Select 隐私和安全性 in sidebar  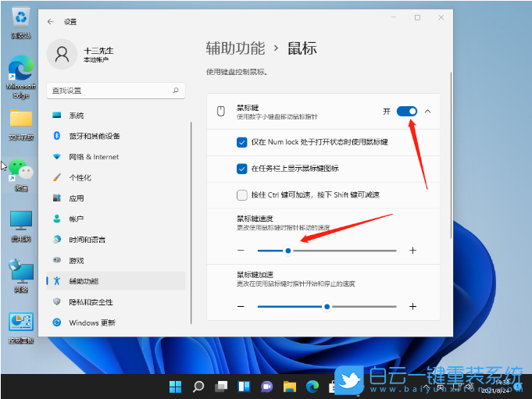point(116,302)
